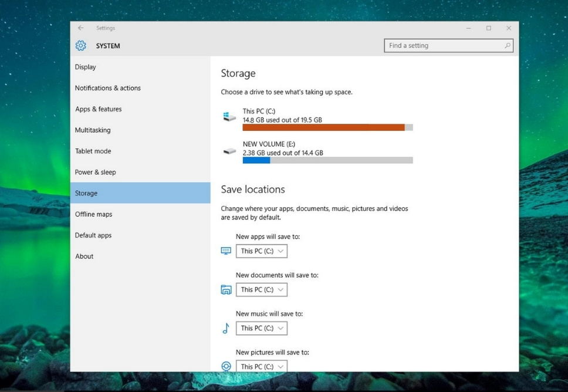Image resolution: width=568 pixels, height=392 pixels.
Task: Click the NEW VOLUME (E:) drive icon
Action: click(x=229, y=151)
